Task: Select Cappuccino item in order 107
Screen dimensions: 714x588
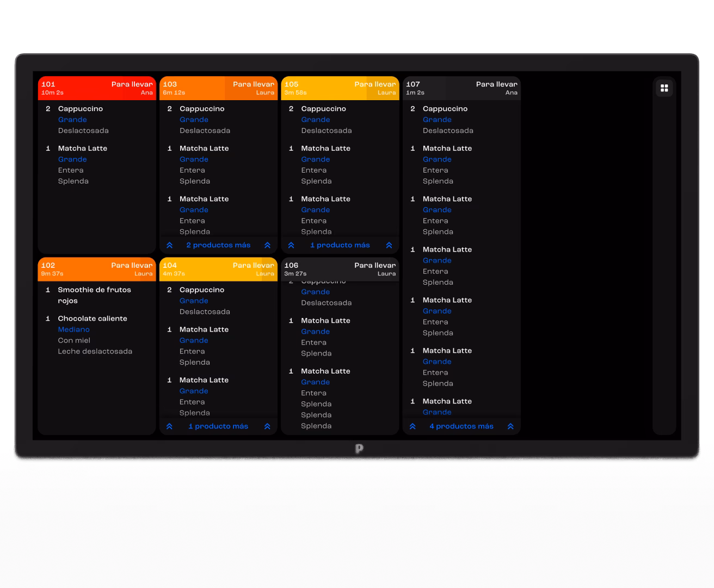Action: (x=445, y=109)
